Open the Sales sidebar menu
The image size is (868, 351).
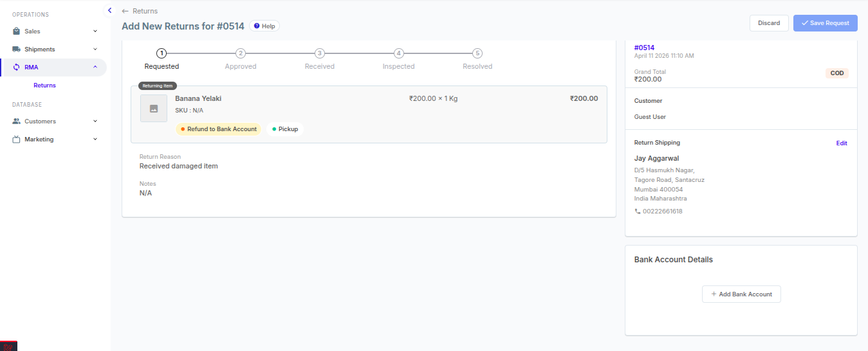[55, 31]
